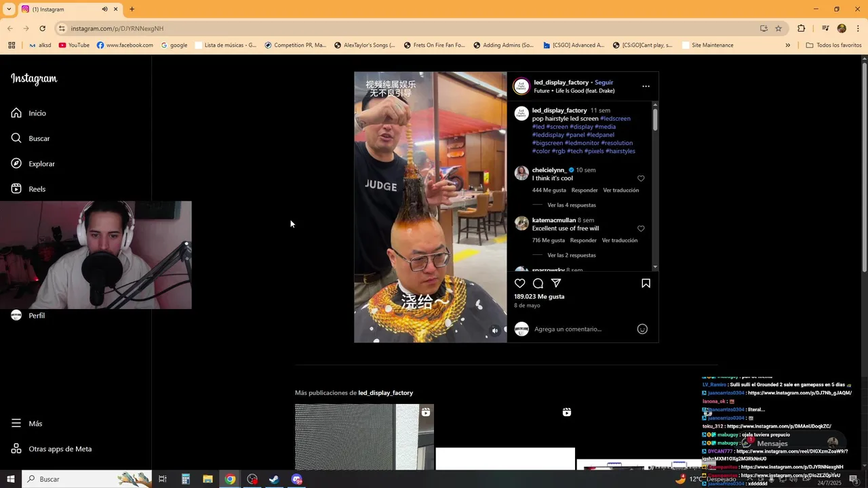Click the comments panel scrollbar
The height and width of the screenshot is (488, 868).
[655, 119]
